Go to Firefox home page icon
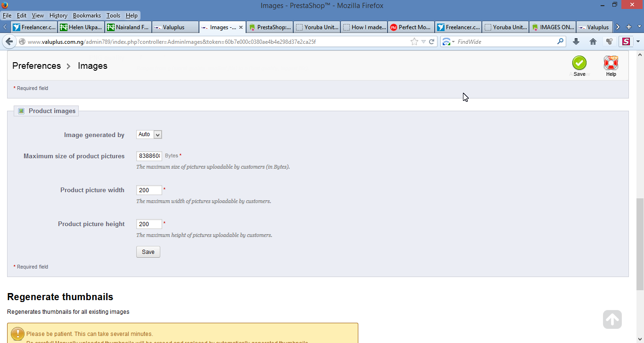 tap(593, 41)
